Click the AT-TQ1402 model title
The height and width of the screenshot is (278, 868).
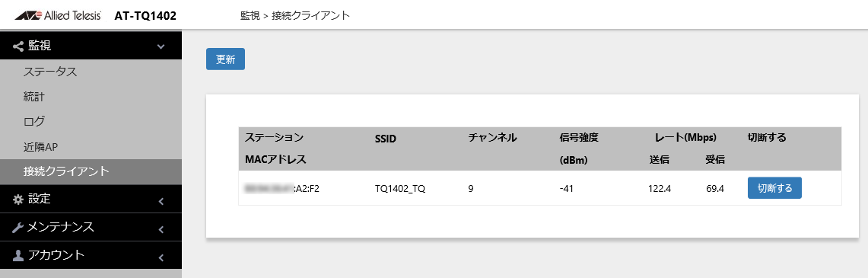coord(145,16)
